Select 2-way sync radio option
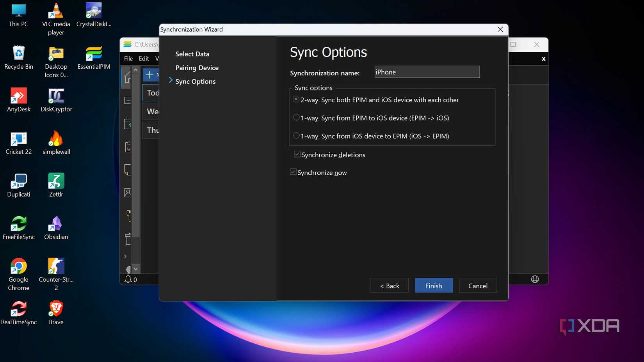Screen dimensions: 644x362 tap(296, 99)
